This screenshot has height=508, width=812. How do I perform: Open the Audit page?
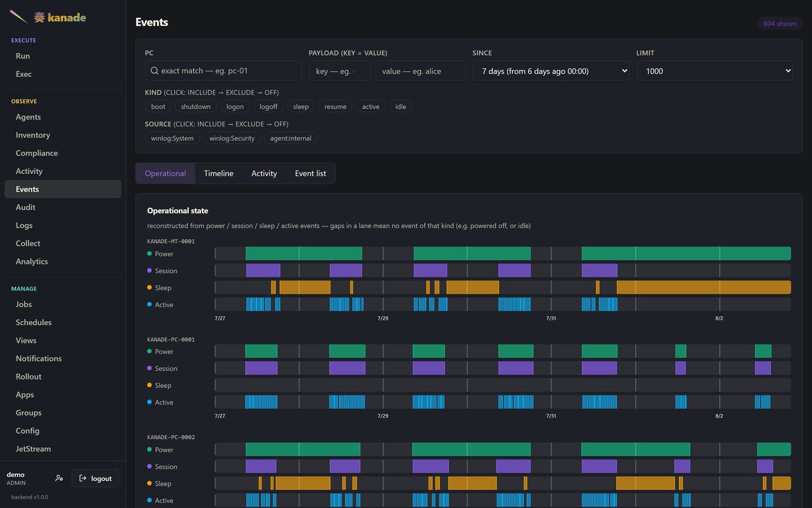[x=63, y=207]
